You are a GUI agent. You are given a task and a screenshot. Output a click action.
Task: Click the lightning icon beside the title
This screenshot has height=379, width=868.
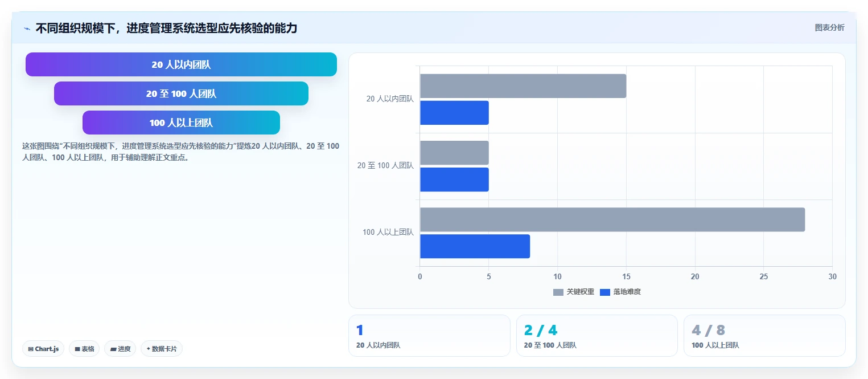[x=27, y=28]
